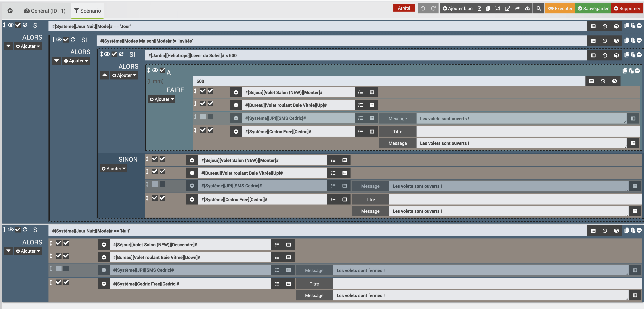Open the Ajouter dropdown under second ALORS
644x309 pixels.
click(x=76, y=61)
